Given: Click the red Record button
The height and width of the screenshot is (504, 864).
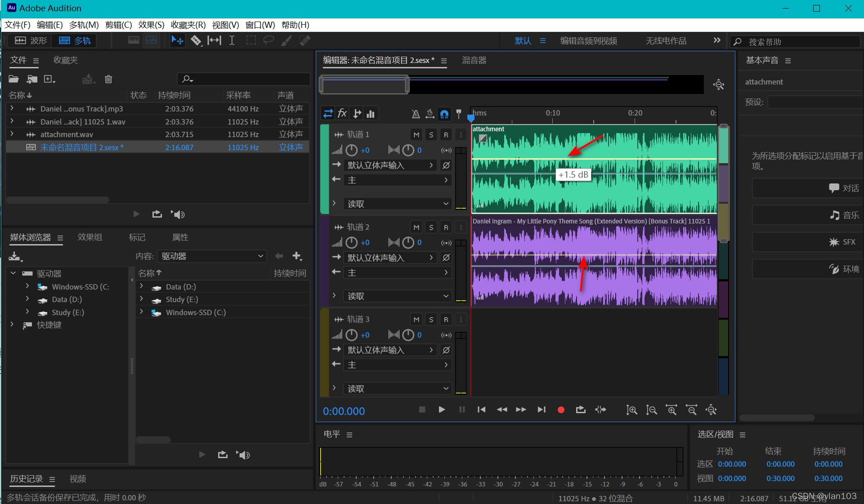Looking at the screenshot, I should [x=561, y=410].
